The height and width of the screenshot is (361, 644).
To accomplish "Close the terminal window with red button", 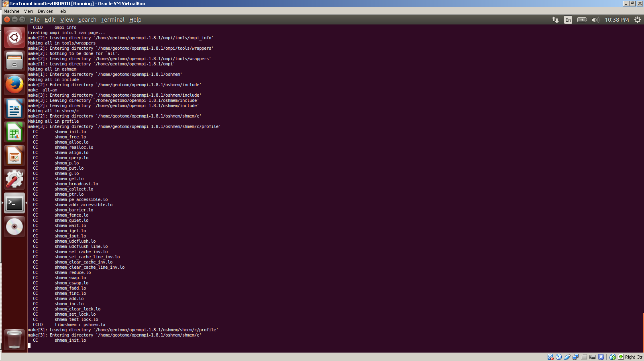I will (x=7, y=19).
